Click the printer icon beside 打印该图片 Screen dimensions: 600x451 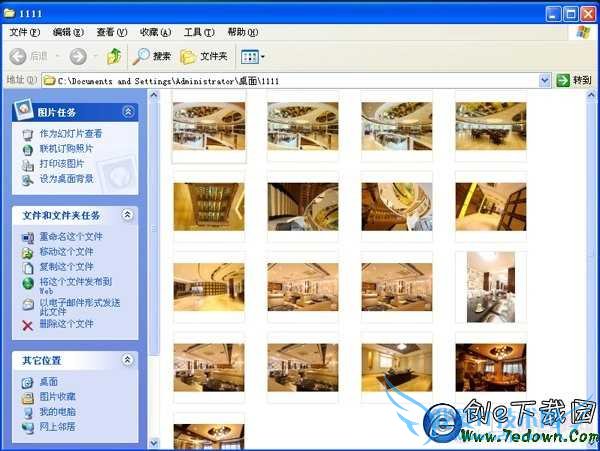[x=28, y=165]
